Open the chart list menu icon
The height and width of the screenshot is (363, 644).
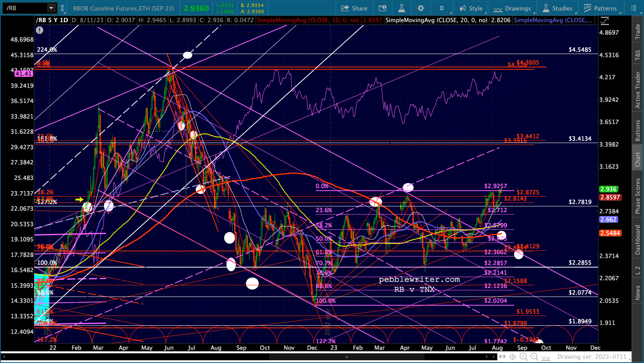[633, 8]
